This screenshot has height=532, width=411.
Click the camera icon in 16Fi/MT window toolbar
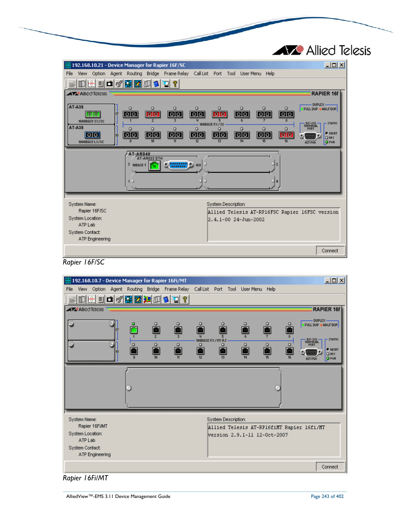[110, 299]
